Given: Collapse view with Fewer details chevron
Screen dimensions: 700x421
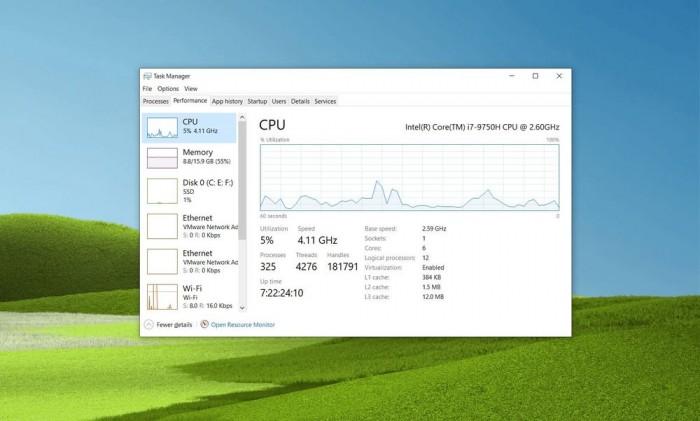Looking at the screenshot, I should pyautogui.click(x=149, y=324).
